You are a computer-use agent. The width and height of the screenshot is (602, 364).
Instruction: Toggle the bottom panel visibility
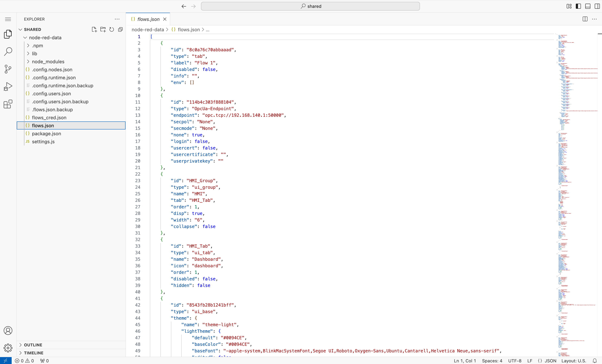click(x=588, y=6)
